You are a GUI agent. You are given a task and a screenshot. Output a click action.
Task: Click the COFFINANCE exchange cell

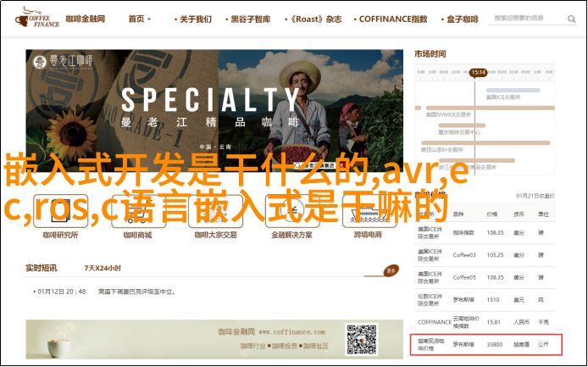coord(435,322)
